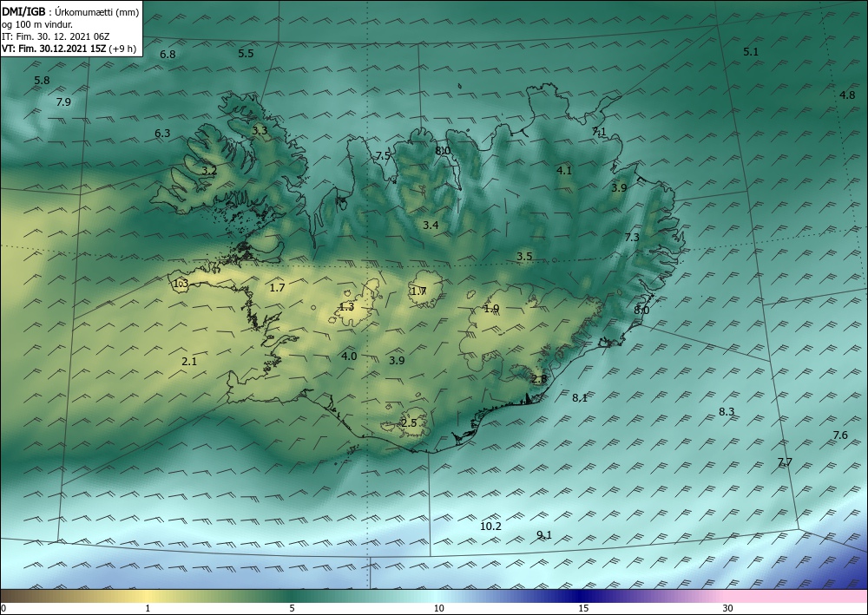Click the color scale label 10

438,609
